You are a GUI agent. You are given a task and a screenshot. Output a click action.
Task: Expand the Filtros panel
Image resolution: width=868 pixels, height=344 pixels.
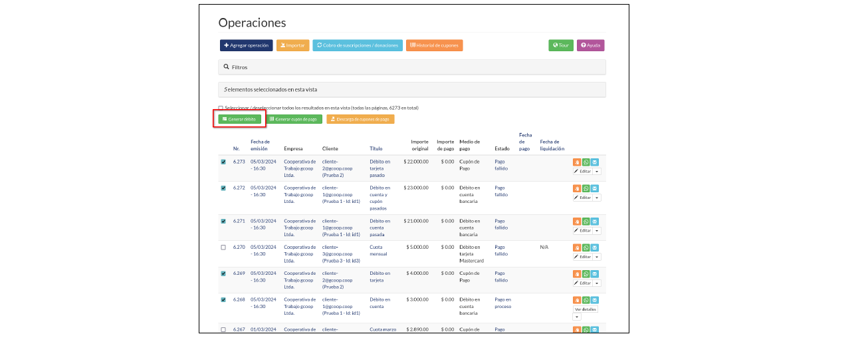(x=412, y=67)
